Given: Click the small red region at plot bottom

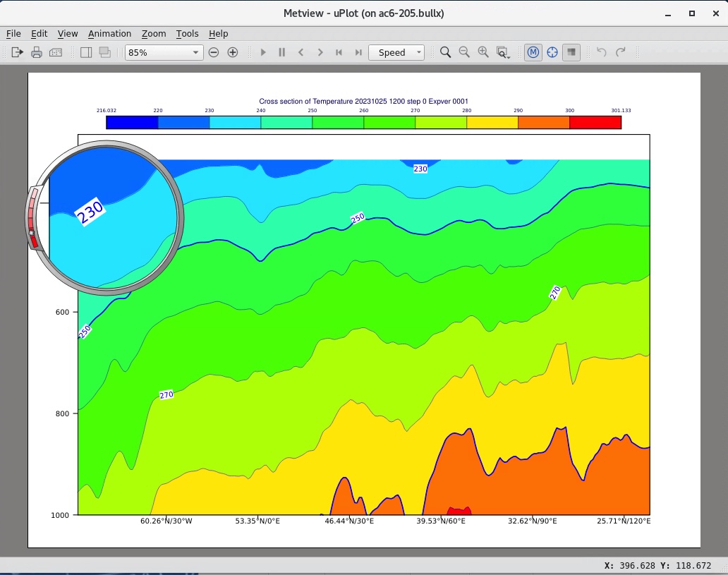Looking at the screenshot, I should pyautogui.click(x=459, y=511).
